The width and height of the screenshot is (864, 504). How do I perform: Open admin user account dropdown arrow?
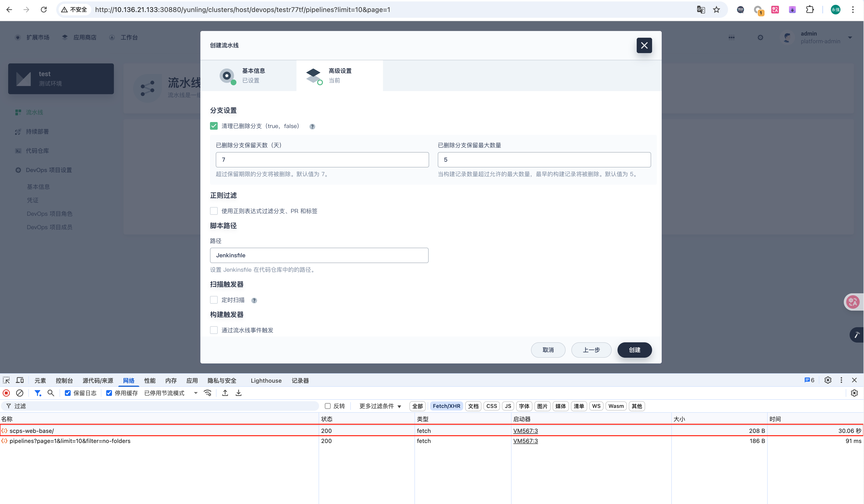tap(850, 37)
